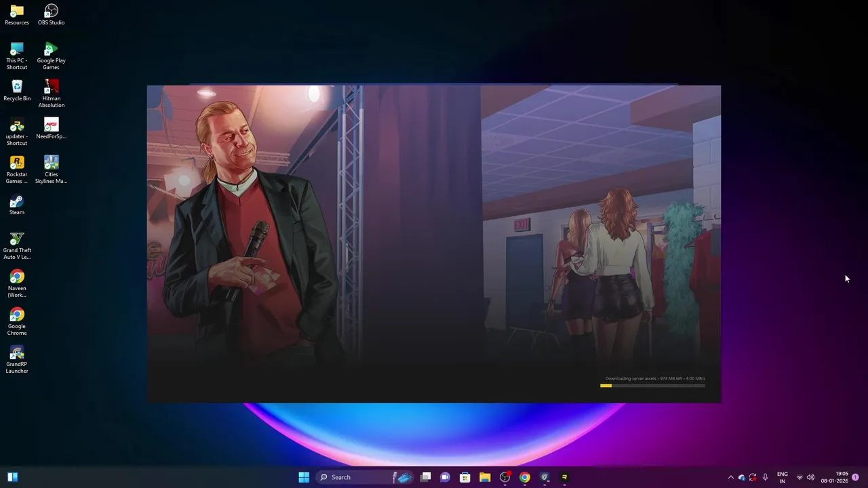
Task: Open the purple chat app on the taskbar
Action: pyautogui.click(x=445, y=477)
